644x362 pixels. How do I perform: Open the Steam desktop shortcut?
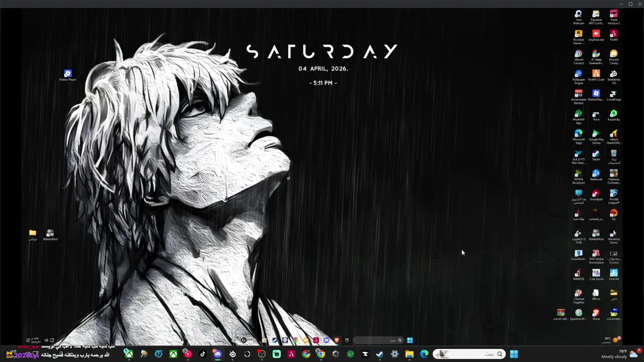[596, 155]
